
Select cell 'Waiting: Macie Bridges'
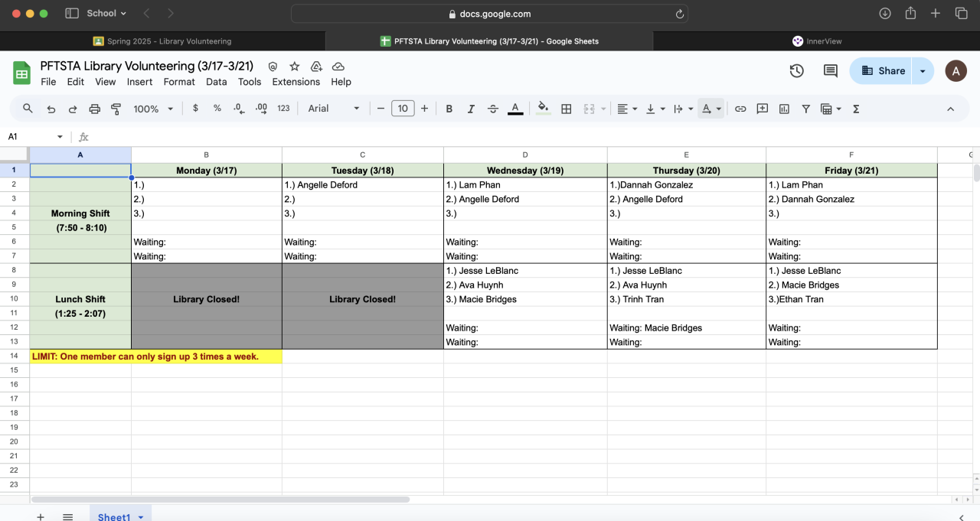point(686,328)
